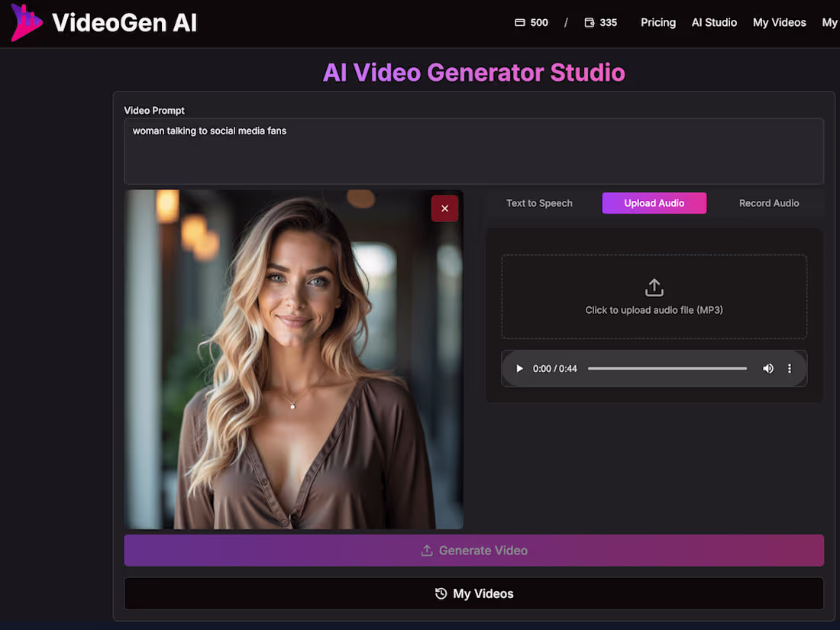Image resolution: width=840 pixels, height=630 pixels.
Task: Open the audio player options menu
Action: coord(790,368)
